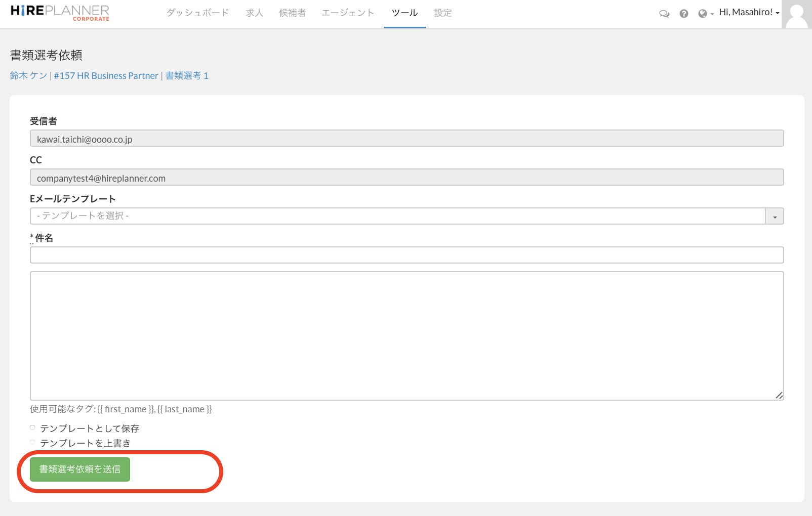Open the 求人 navigation tab
812x516 pixels.
254,13
